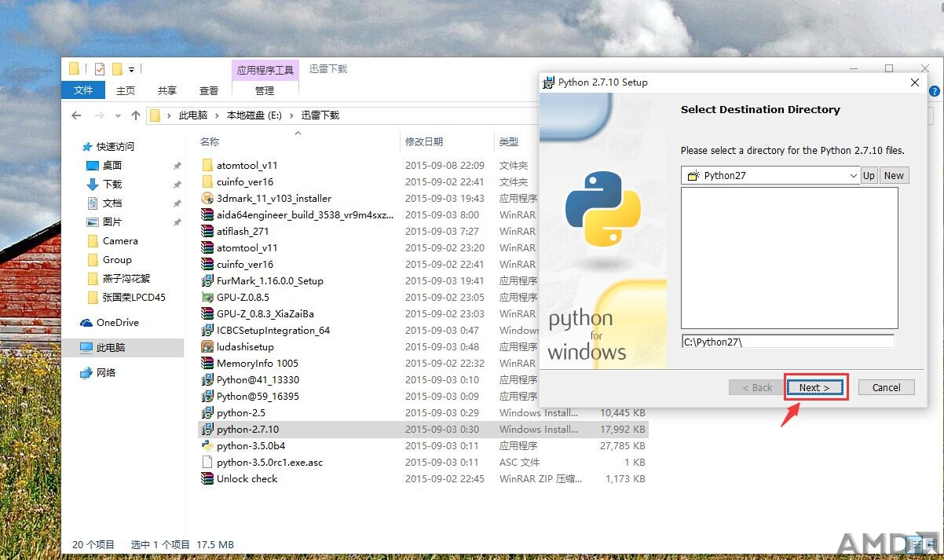The height and width of the screenshot is (560, 944).
Task: Click 本地磁盘 (E:) in the address breadcrumb
Action: (254, 115)
